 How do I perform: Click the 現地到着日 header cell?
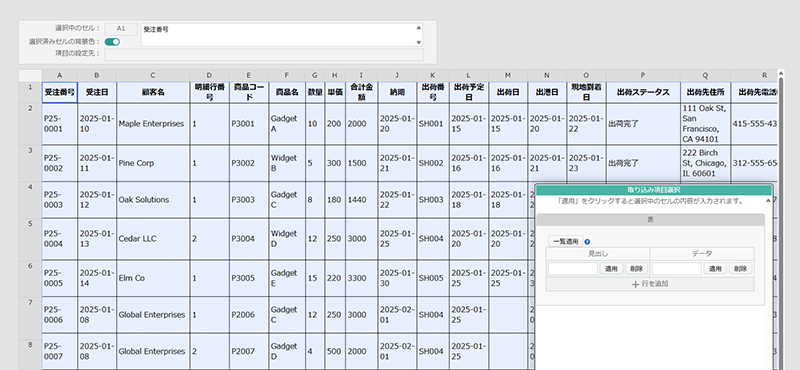pos(586,93)
